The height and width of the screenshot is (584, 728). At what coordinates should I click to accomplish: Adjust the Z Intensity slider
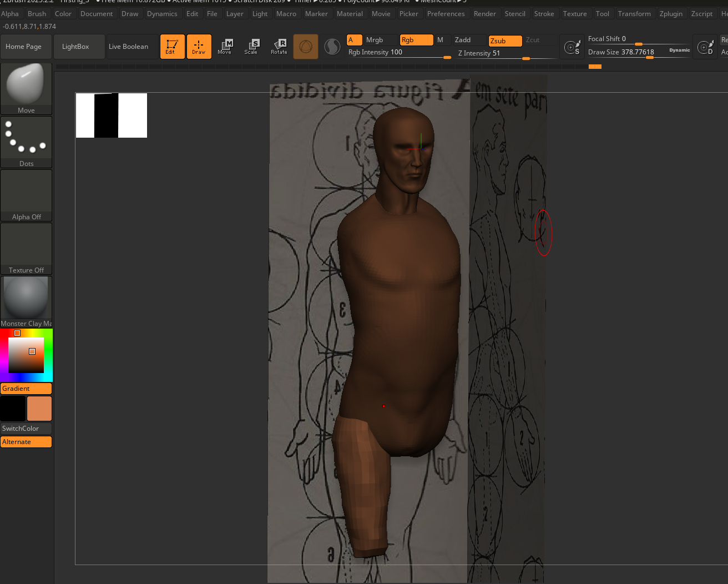point(507,54)
